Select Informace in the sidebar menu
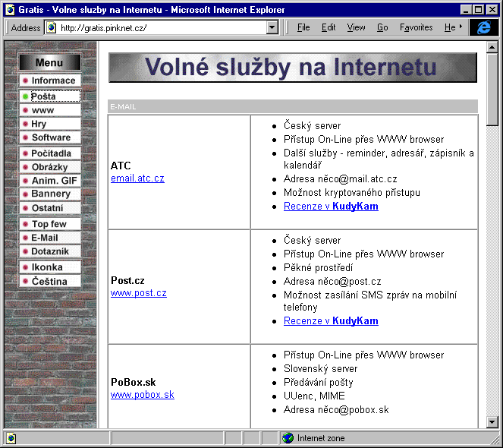 click(x=50, y=80)
